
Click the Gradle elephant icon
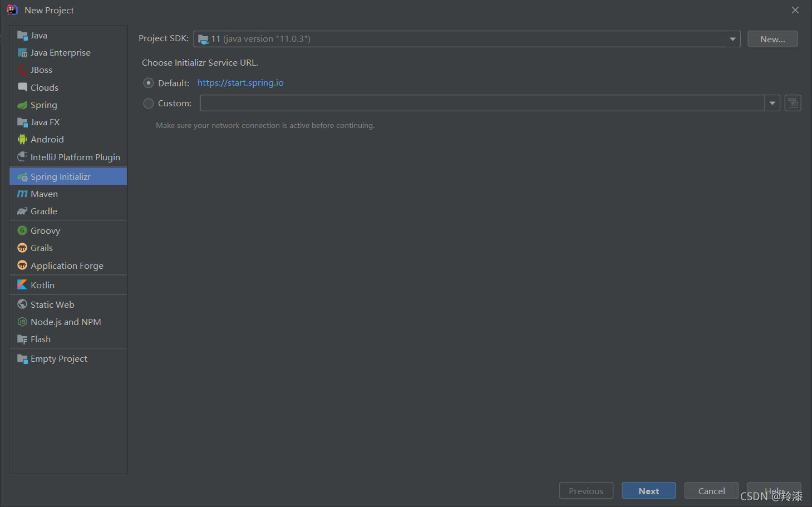tap(22, 211)
